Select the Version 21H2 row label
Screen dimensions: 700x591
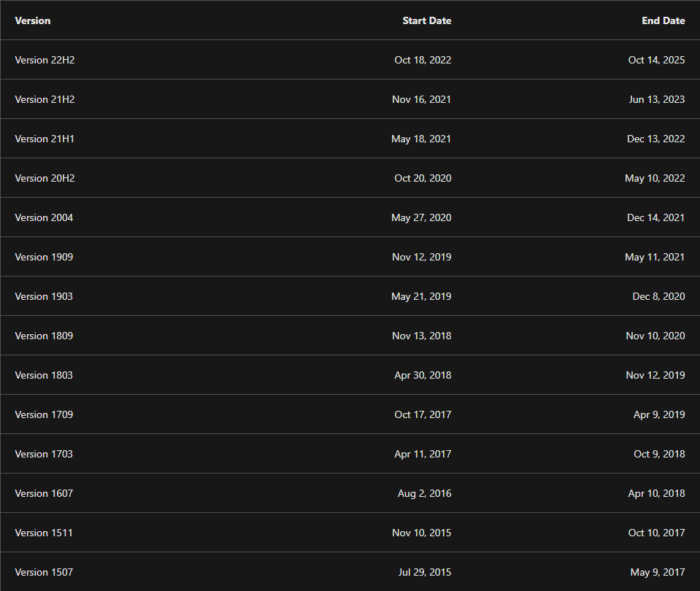pyautogui.click(x=45, y=99)
